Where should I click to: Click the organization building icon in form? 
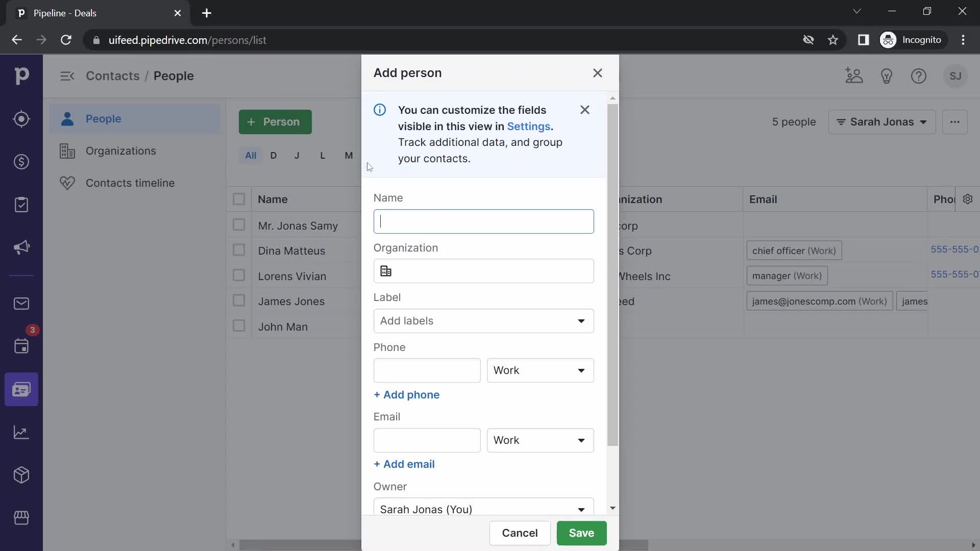[x=386, y=270]
